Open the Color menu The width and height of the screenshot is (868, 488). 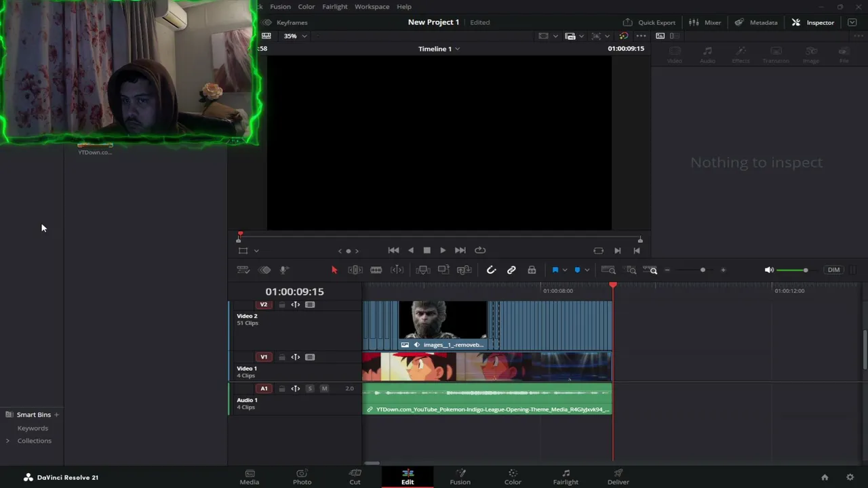(307, 7)
